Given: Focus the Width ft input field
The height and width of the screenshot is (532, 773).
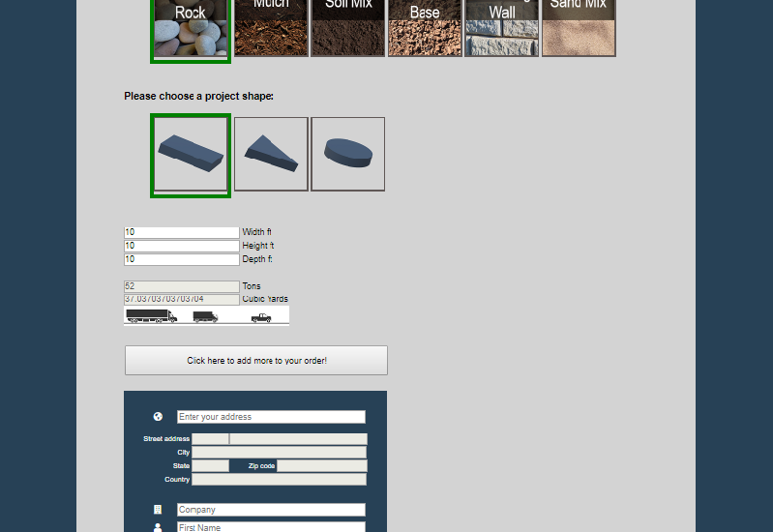Looking at the screenshot, I should 181,233.
